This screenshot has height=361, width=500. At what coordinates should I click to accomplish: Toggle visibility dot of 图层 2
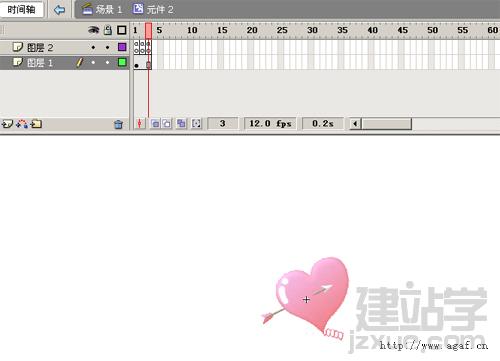93,48
